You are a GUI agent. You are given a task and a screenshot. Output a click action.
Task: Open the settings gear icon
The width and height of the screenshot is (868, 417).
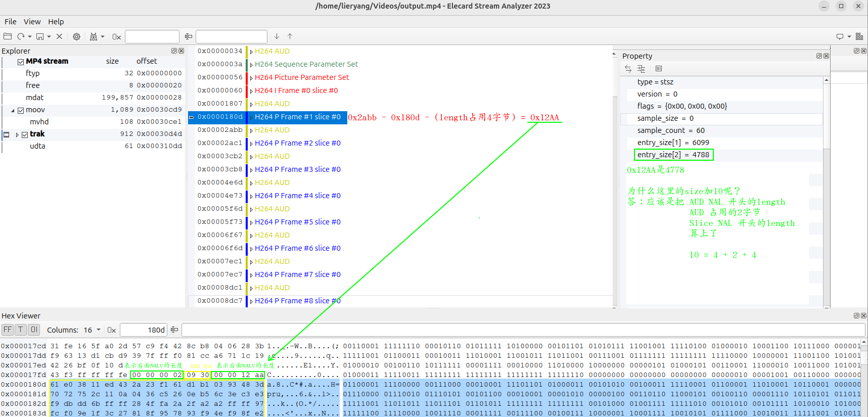[x=76, y=36]
